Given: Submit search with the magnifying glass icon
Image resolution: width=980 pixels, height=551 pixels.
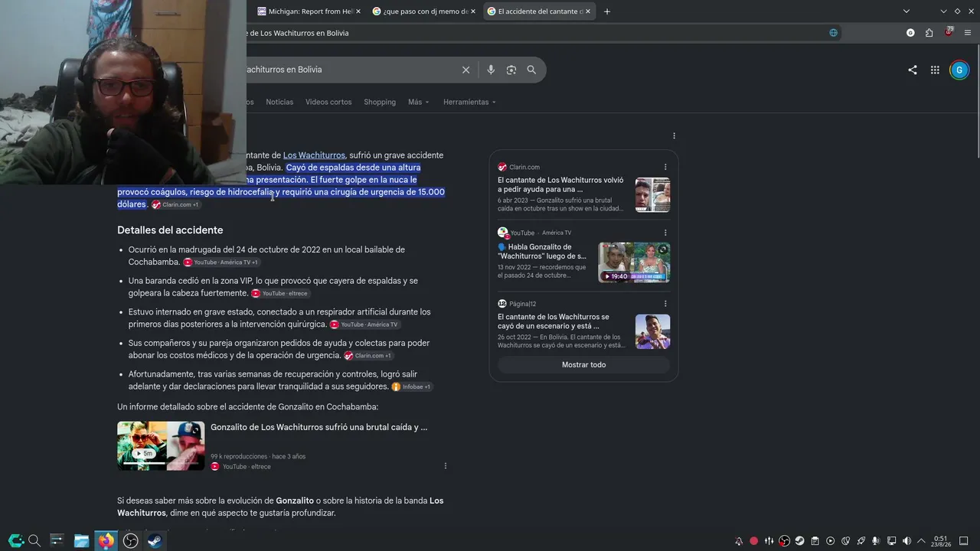Looking at the screenshot, I should [x=531, y=70].
